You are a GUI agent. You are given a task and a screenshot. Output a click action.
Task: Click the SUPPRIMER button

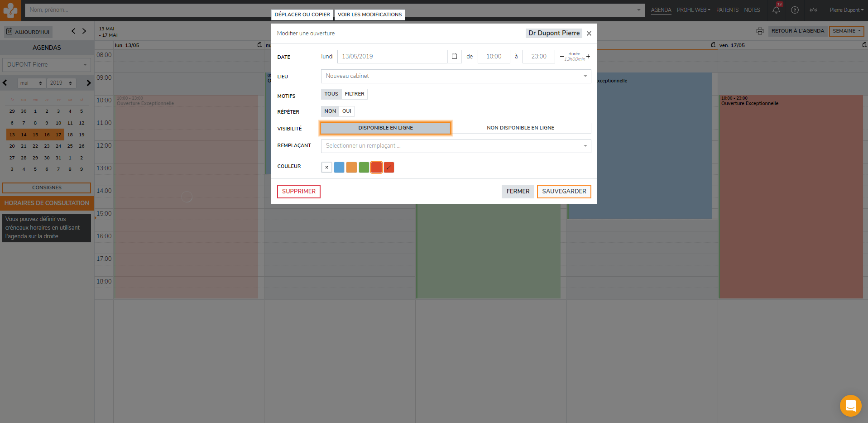click(298, 192)
